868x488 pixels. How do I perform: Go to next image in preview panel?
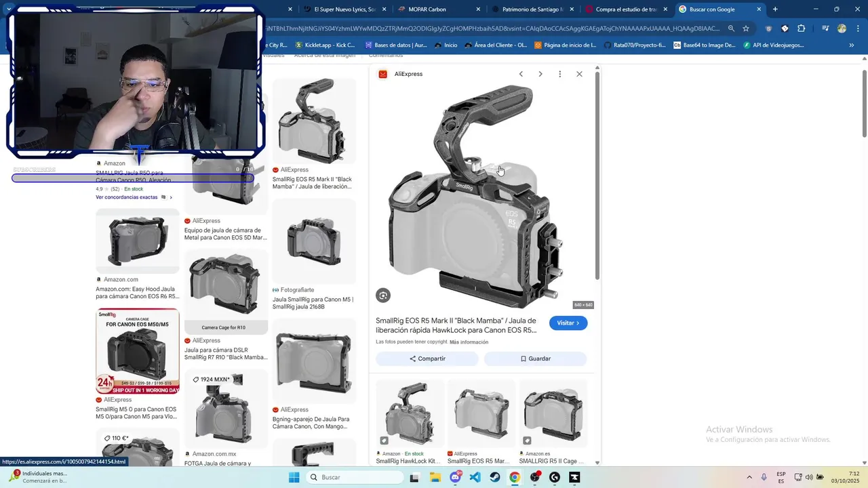click(x=540, y=74)
